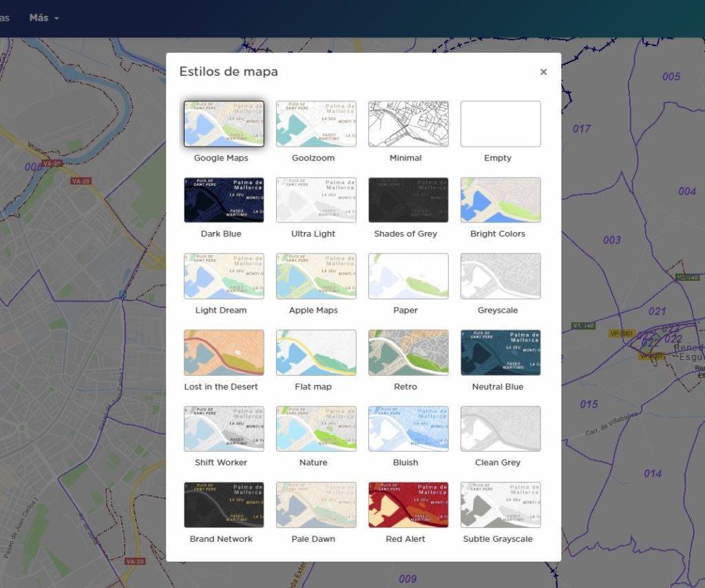
Task: Select the Paper map style
Action: (408, 276)
